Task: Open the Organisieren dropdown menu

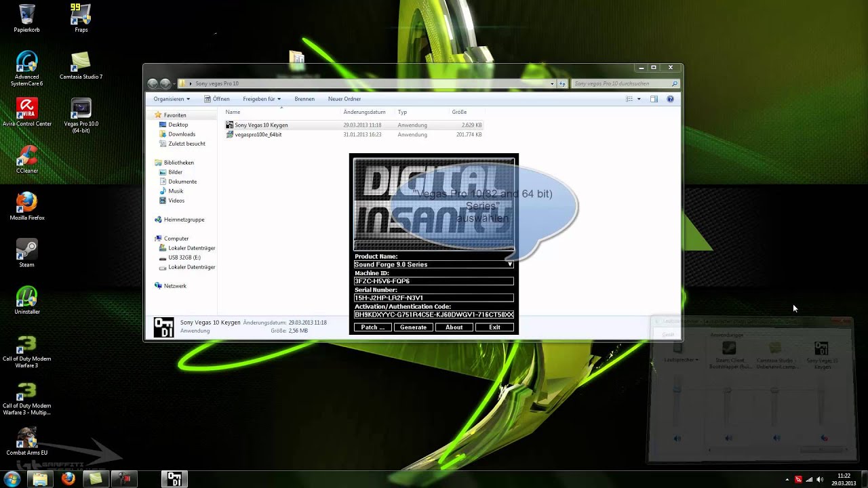Action: click(172, 99)
